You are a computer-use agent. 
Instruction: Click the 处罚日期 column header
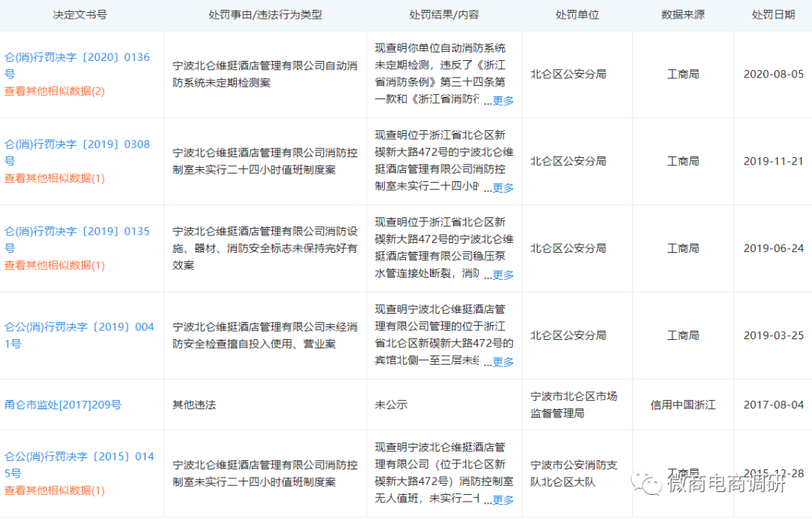(773, 15)
